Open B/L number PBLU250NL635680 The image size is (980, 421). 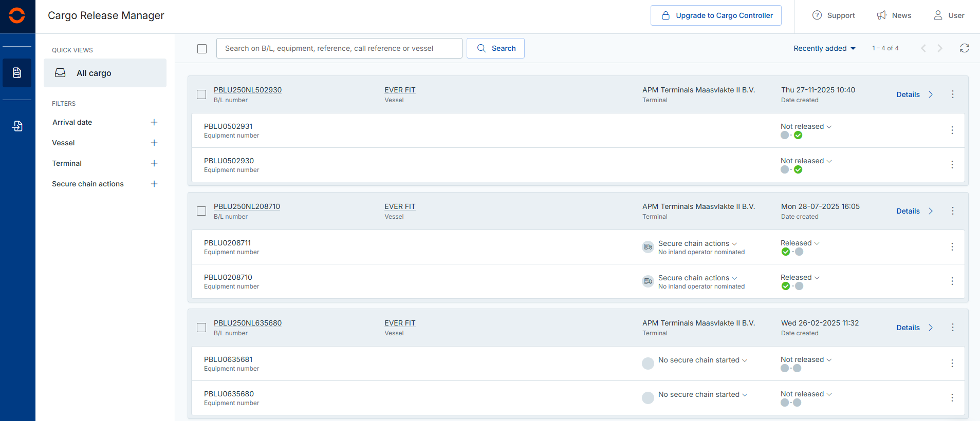[x=248, y=323]
